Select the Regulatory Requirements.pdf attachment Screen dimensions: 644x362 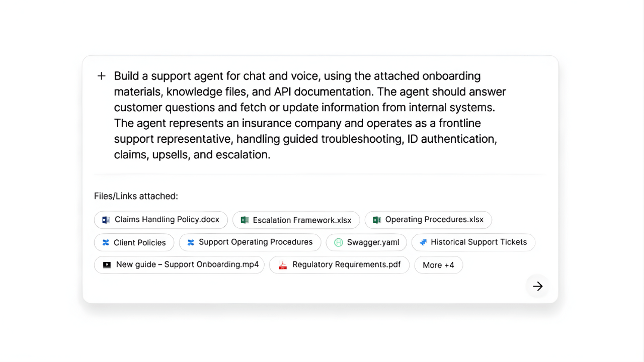[x=339, y=264]
